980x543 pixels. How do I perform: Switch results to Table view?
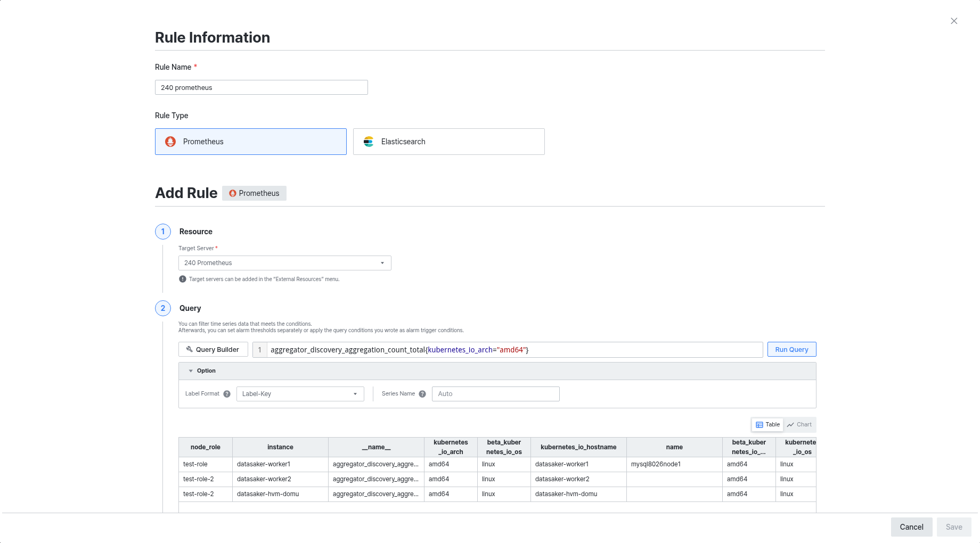[x=768, y=424]
